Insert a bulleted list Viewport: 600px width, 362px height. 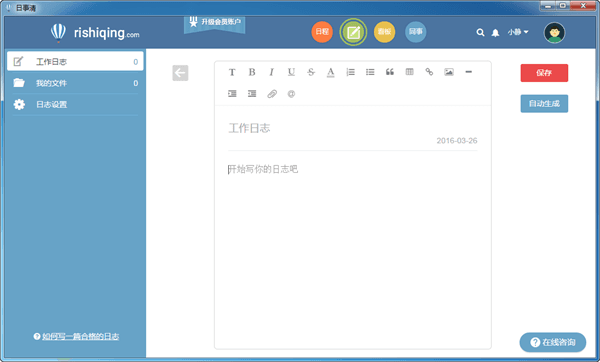pos(370,72)
